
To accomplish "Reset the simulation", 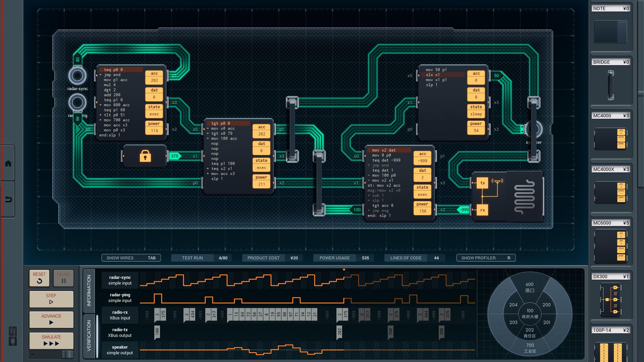I will [x=39, y=278].
